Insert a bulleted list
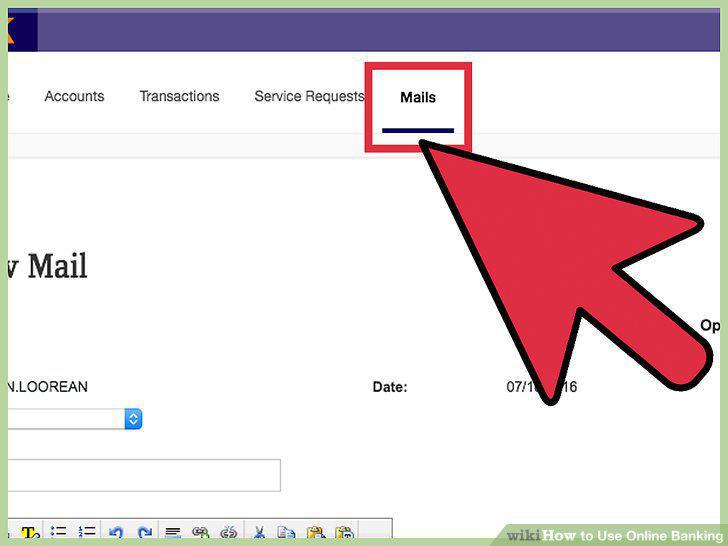This screenshot has width=728, height=546. (x=58, y=532)
